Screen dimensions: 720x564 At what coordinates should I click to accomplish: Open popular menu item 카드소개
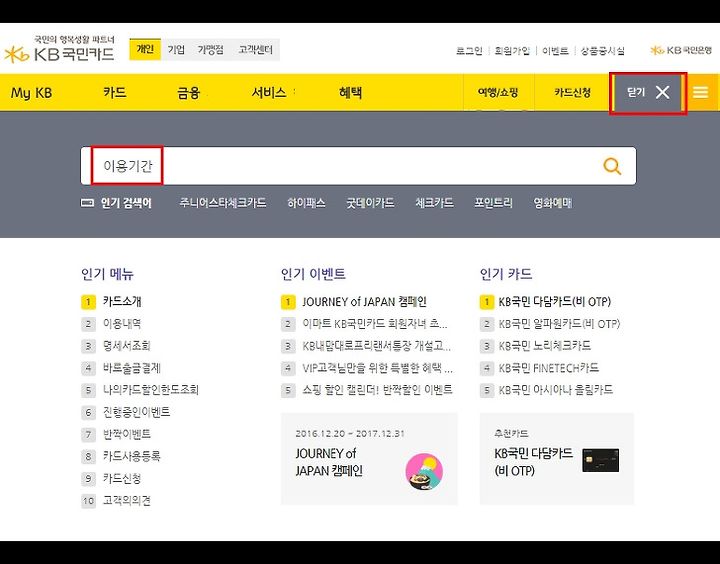coord(122,301)
